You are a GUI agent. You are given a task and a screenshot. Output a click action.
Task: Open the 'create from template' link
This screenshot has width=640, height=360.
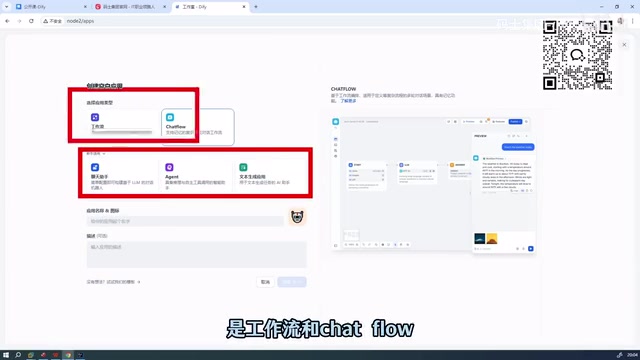pos(113,282)
